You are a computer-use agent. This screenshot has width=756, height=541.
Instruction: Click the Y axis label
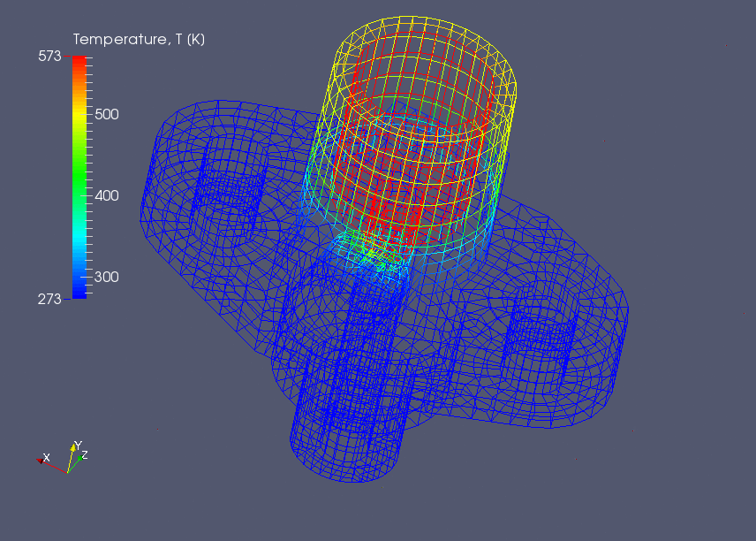[78, 445]
